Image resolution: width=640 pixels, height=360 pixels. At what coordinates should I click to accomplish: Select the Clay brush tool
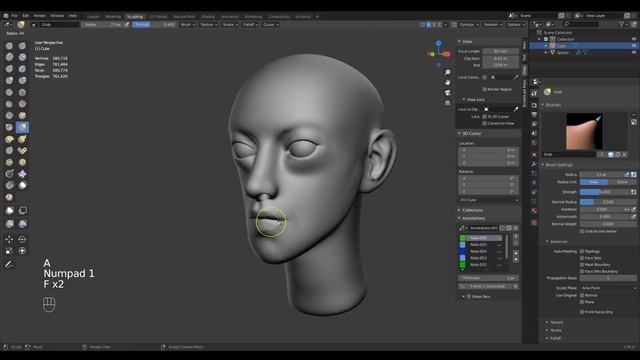(x=9, y=57)
